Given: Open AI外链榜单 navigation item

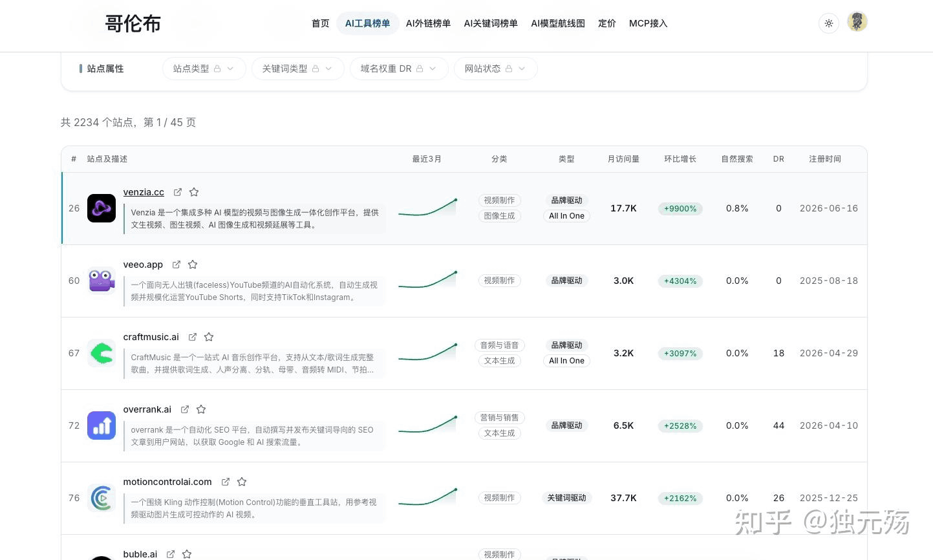Looking at the screenshot, I should 428,23.
